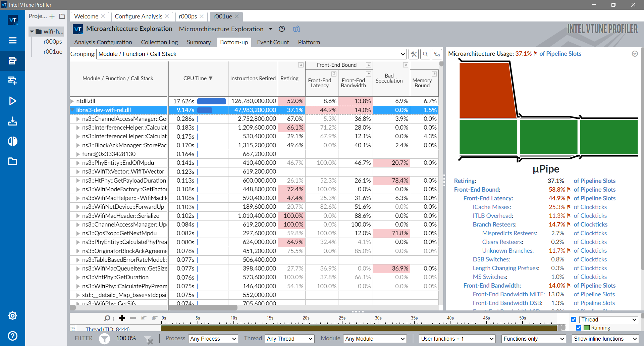Select the r000ps result in project tree
This screenshot has height=346, width=644.
click(x=53, y=42)
